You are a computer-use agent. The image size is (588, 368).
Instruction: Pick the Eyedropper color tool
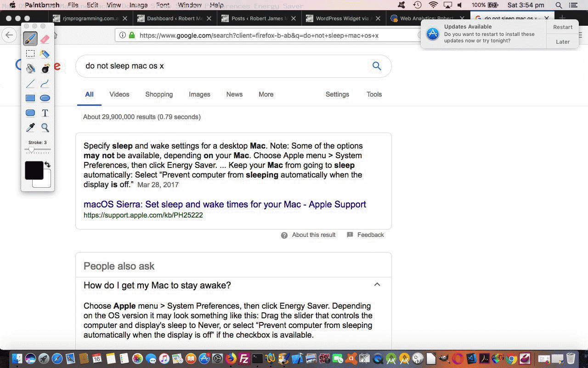(x=30, y=127)
